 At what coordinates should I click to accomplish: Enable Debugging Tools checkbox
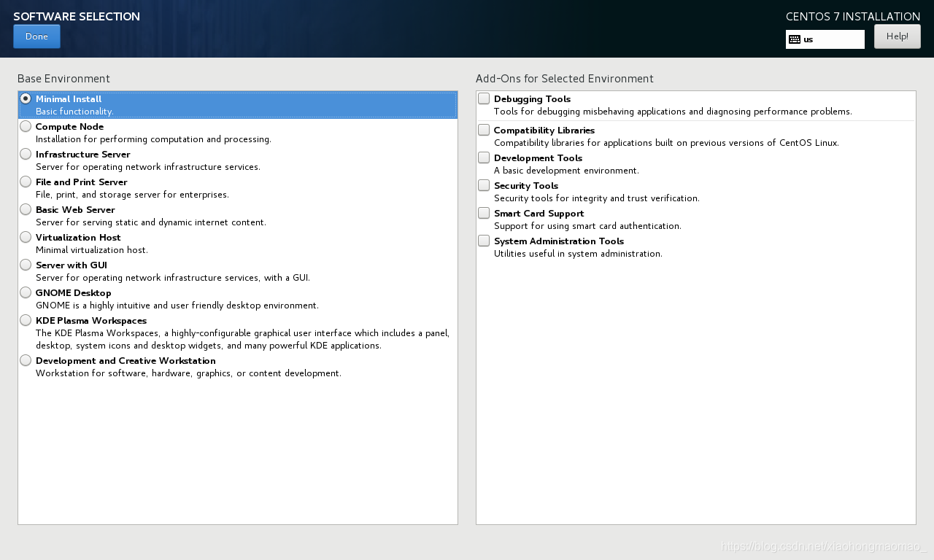[x=484, y=98]
